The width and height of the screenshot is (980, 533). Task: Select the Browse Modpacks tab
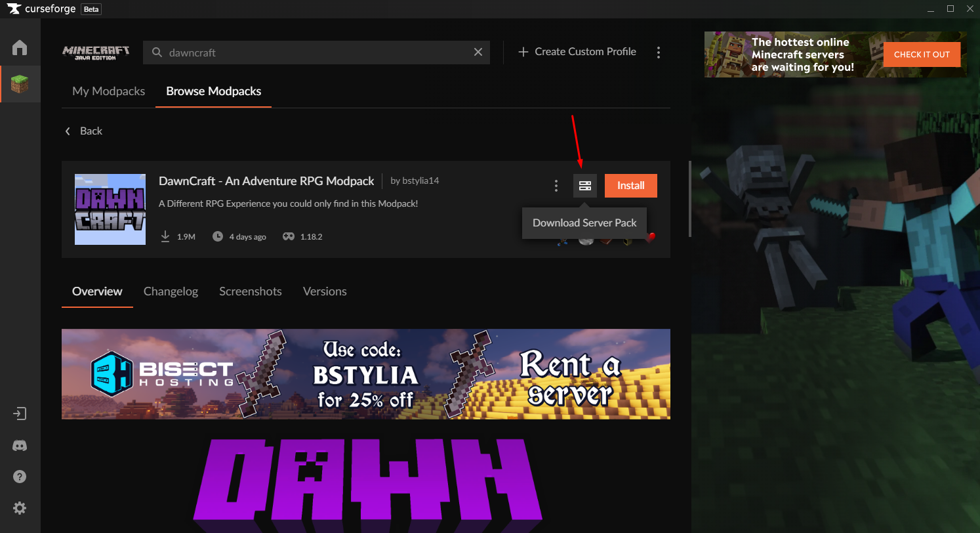click(x=214, y=91)
